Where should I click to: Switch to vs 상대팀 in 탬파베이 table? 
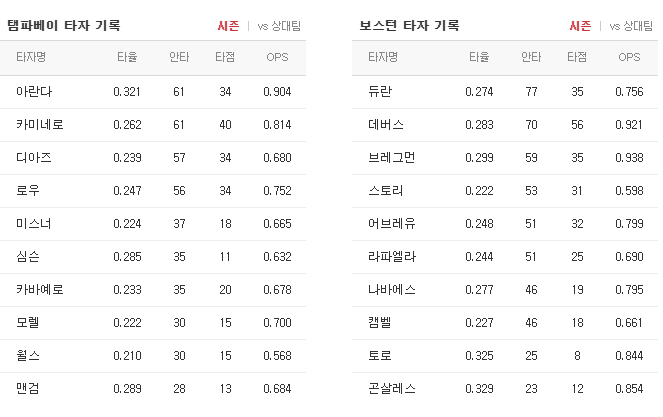pos(279,26)
